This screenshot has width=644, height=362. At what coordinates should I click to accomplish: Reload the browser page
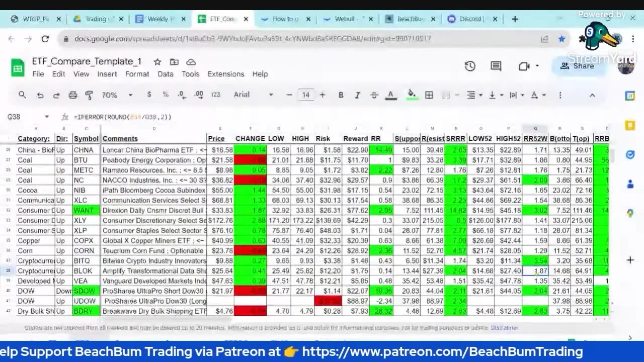(45, 39)
